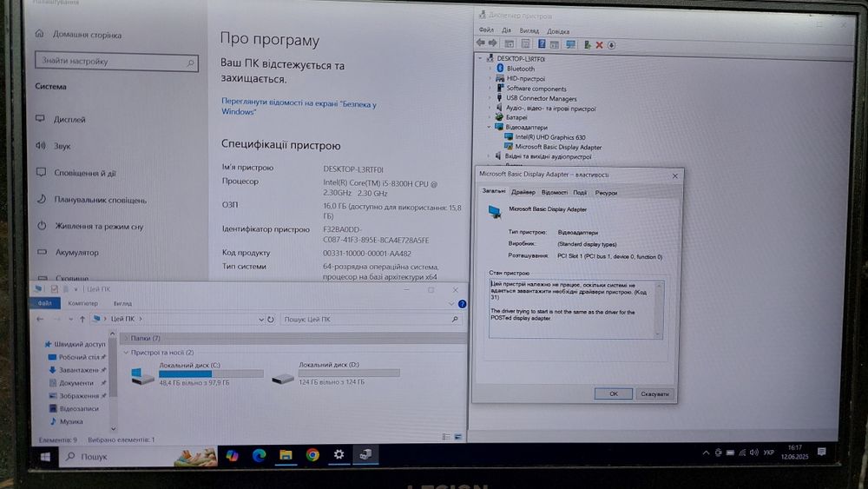Select Local Disk (D:) drive
868x489 pixels.
click(335, 374)
